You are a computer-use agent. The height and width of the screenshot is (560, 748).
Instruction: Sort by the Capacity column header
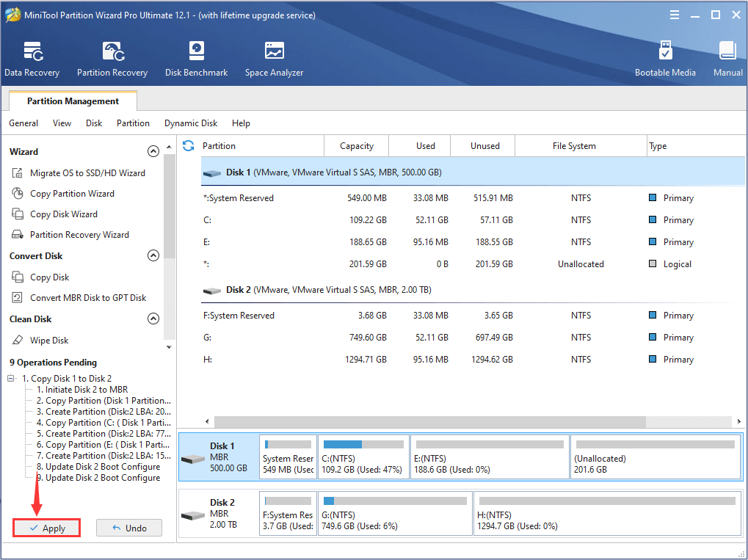pos(356,146)
